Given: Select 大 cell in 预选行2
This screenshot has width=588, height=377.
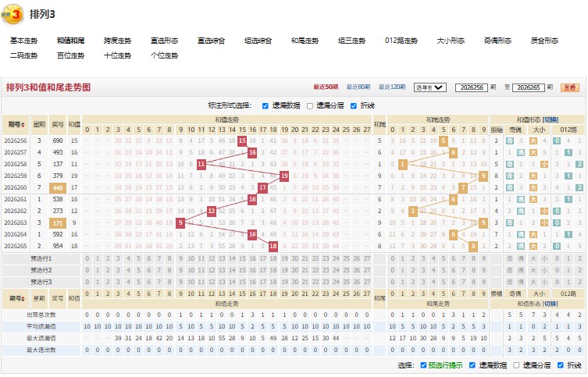Looking at the screenshot, I should point(533,270).
